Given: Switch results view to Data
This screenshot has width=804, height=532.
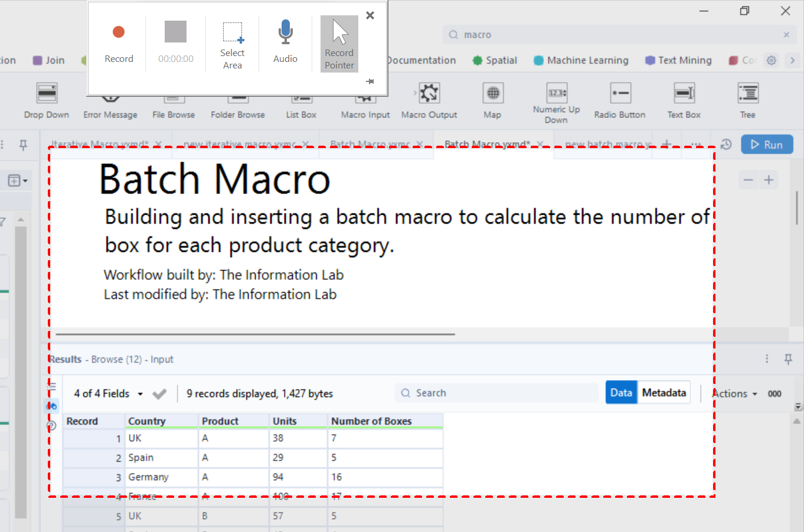Looking at the screenshot, I should click(x=621, y=393).
